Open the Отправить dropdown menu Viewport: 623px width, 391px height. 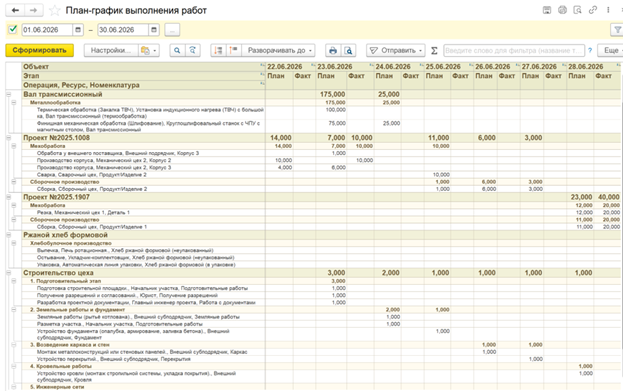coord(396,50)
